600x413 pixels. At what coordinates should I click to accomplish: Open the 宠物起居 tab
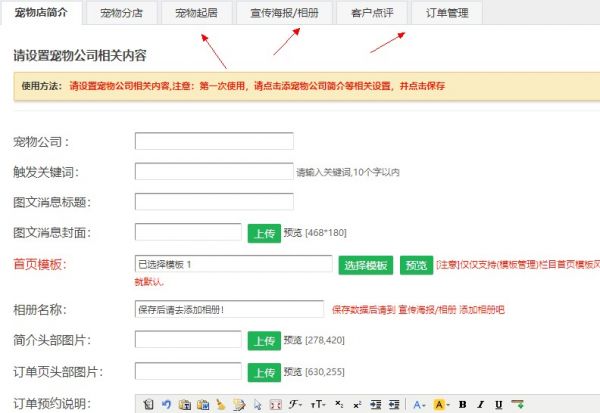coord(196,13)
